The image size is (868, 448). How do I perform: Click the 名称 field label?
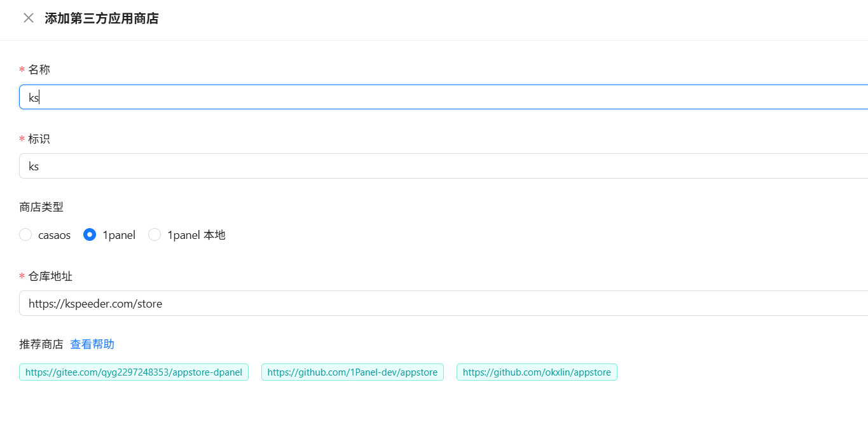click(39, 70)
